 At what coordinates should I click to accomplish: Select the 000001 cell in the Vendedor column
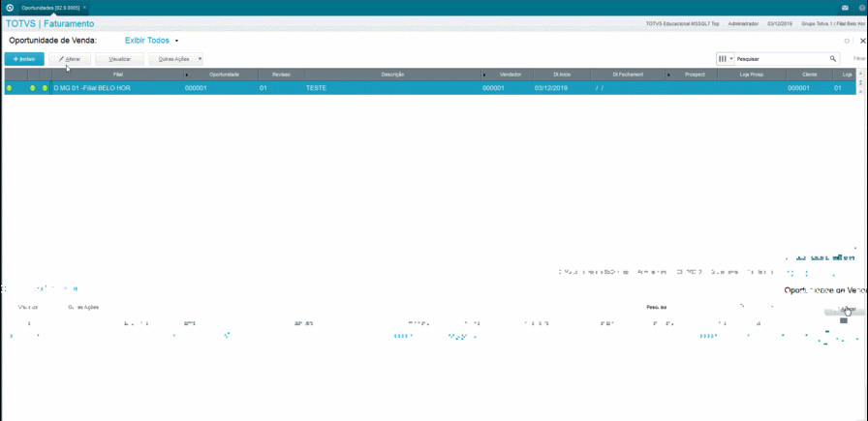tap(507, 88)
